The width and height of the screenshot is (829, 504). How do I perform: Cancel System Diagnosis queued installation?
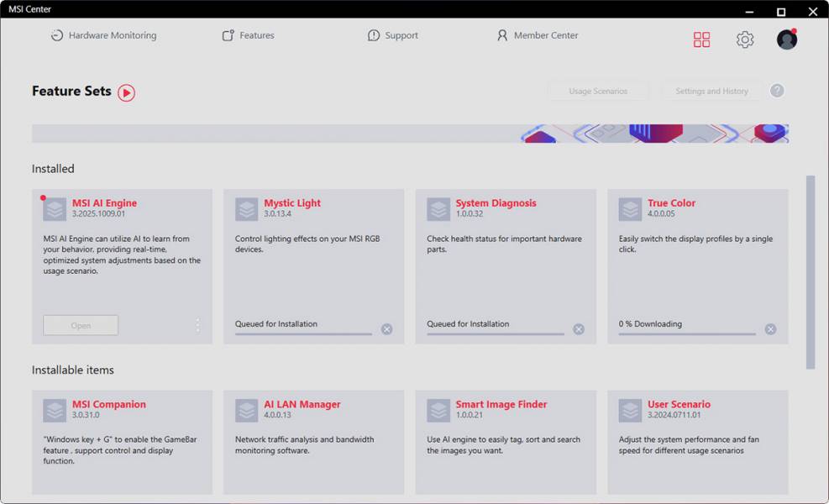click(579, 329)
